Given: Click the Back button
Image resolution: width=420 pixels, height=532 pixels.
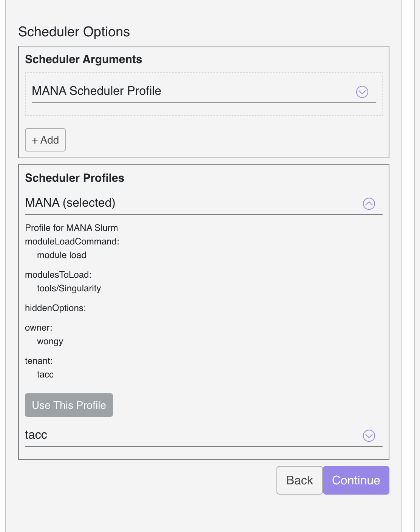Looking at the screenshot, I should (299, 480).
